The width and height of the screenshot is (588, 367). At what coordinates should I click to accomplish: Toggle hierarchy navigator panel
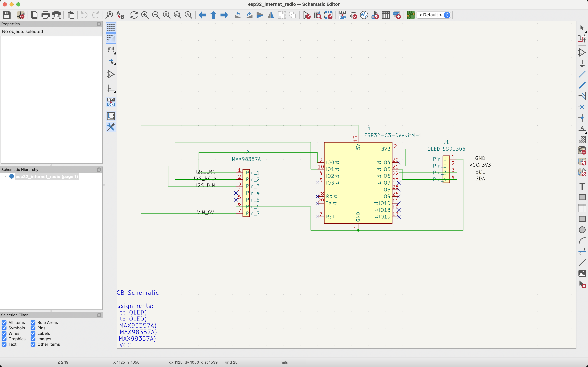(x=111, y=116)
